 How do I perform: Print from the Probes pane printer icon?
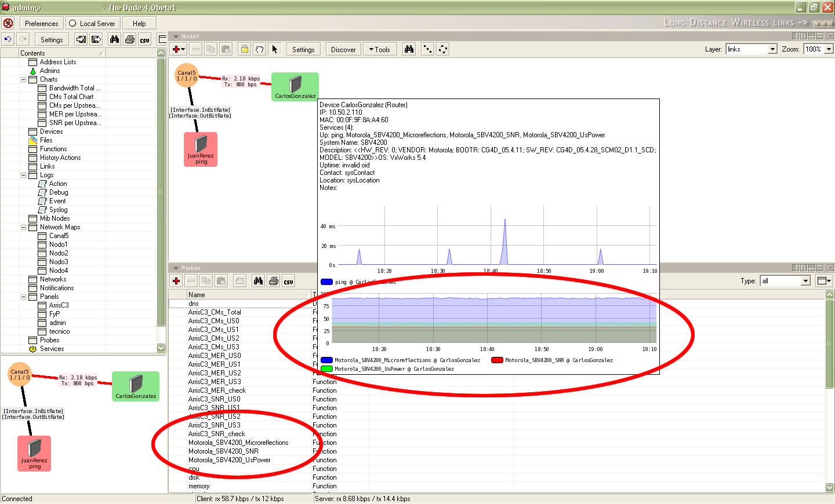click(274, 281)
